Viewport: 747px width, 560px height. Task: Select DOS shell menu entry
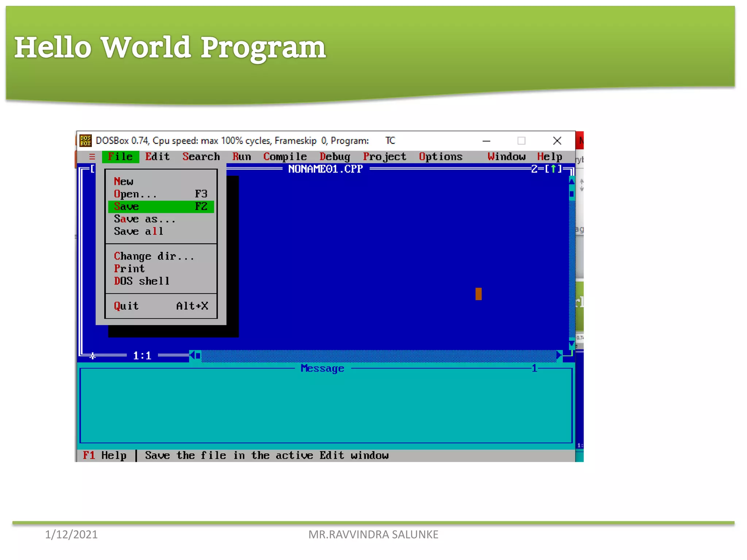[142, 281]
